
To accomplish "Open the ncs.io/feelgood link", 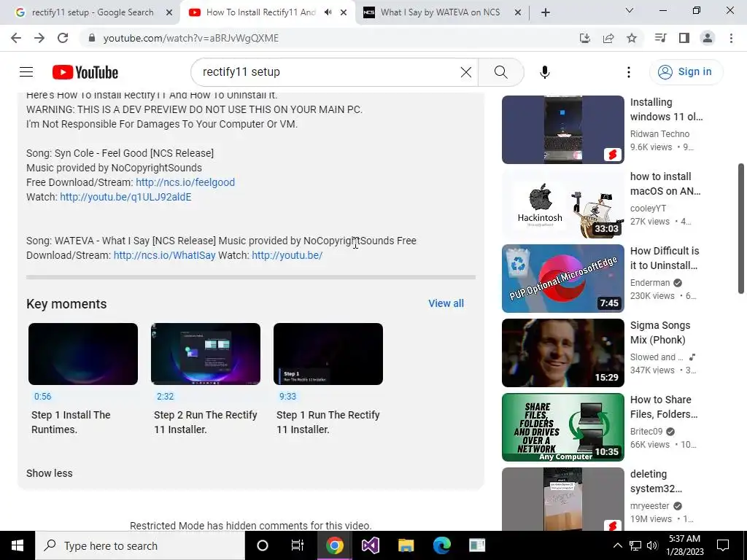I will pos(185,182).
